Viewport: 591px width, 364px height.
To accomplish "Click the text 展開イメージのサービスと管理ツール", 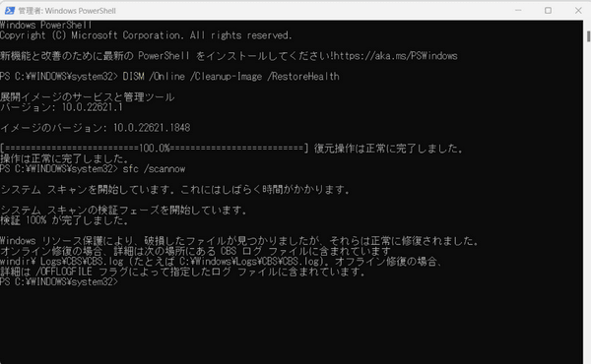I will (87, 97).
